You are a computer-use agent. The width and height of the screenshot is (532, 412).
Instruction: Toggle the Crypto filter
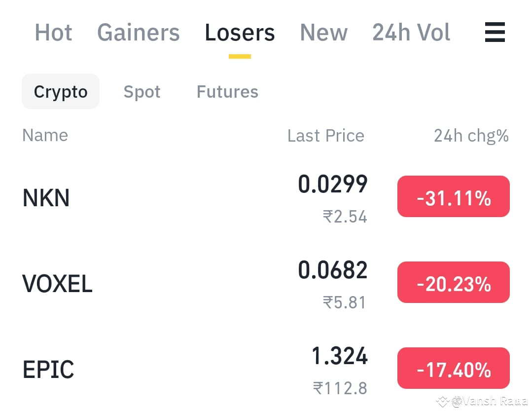60,91
